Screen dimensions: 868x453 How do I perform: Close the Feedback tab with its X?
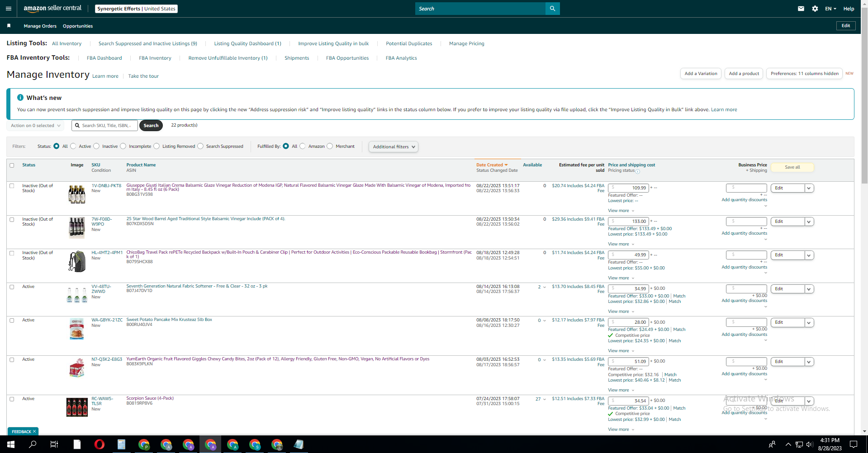(34, 431)
